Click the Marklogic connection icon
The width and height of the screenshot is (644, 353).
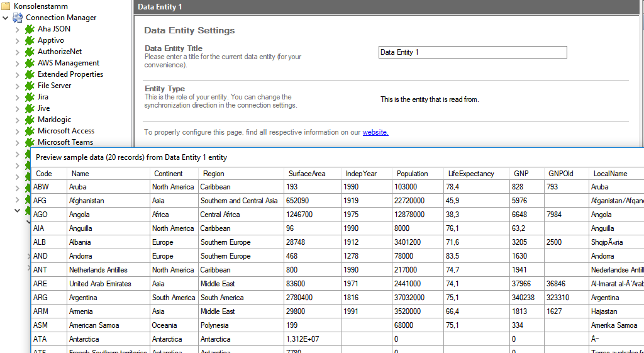tap(29, 120)
